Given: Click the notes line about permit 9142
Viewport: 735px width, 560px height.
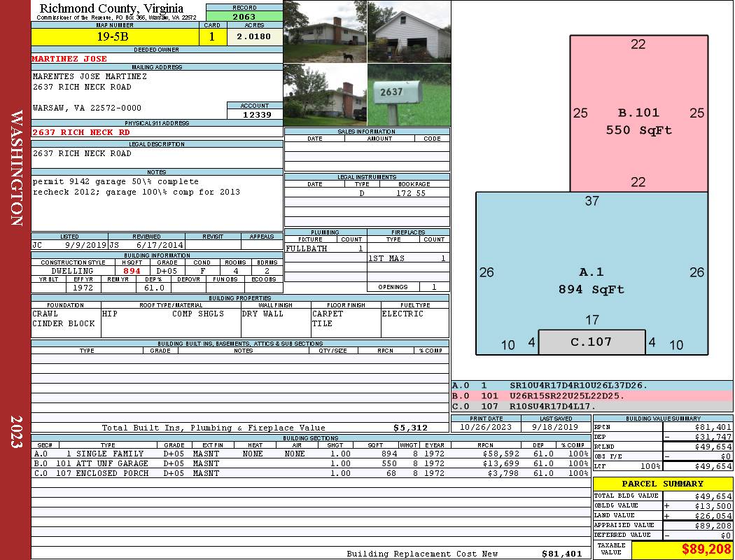Looking at the screenshot, I should 115,181.
